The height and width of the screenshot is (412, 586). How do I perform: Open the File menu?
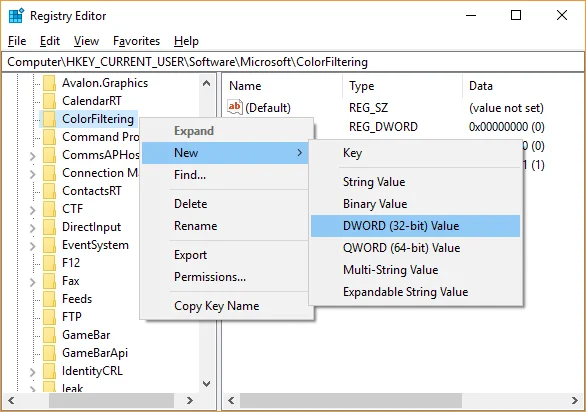click(x=17, y=41)
